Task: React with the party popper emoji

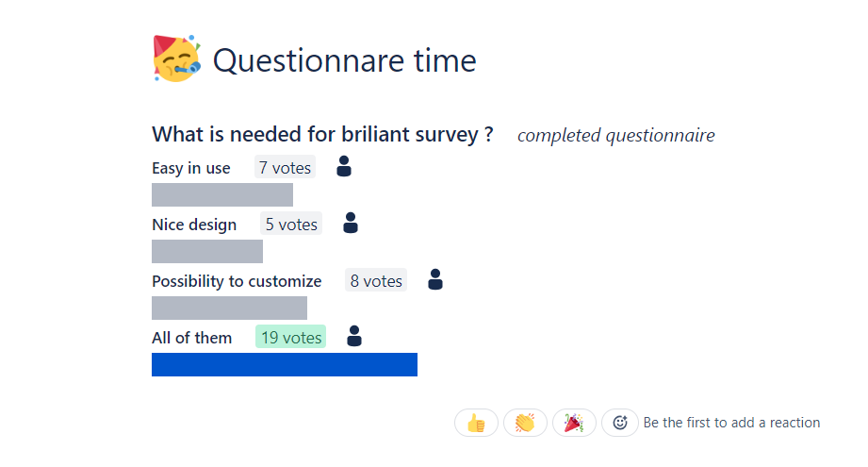Action: [574, 424]
